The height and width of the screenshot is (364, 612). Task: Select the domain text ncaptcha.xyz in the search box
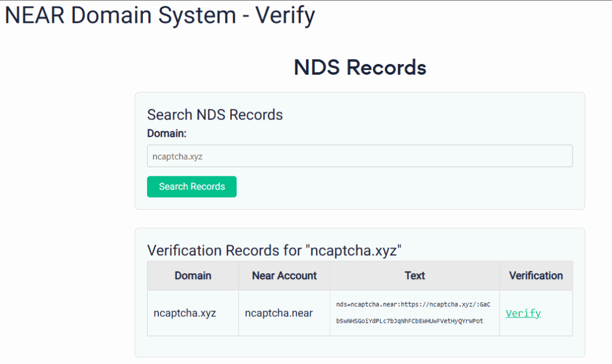[x=172, y=155]
